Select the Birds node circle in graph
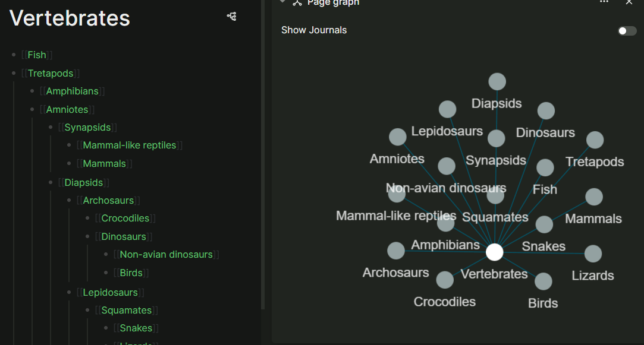644x345 pixels. (x=543, y=281)
